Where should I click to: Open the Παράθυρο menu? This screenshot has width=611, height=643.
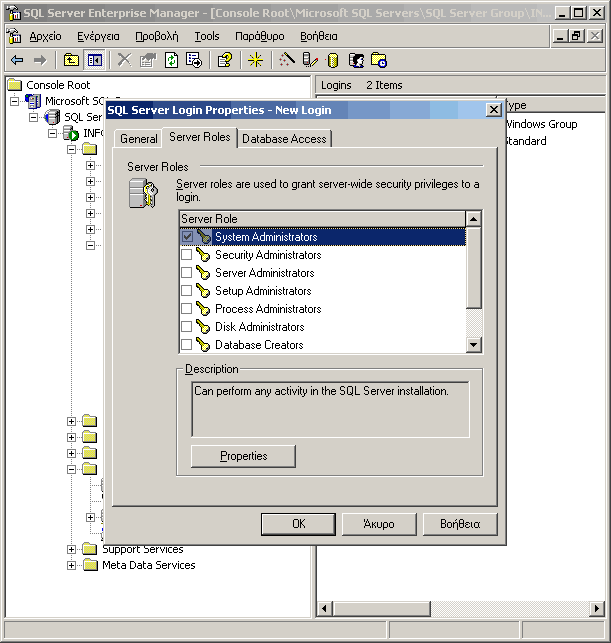[260, 36]
